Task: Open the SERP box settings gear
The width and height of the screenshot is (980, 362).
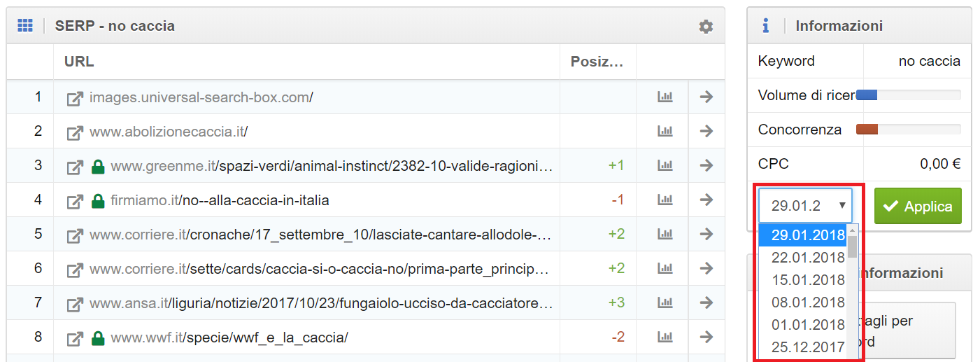Action: (x=706, y=27)
